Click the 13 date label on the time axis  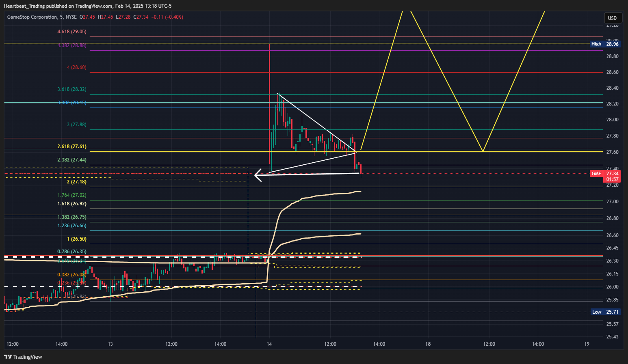tap(110, 344)
